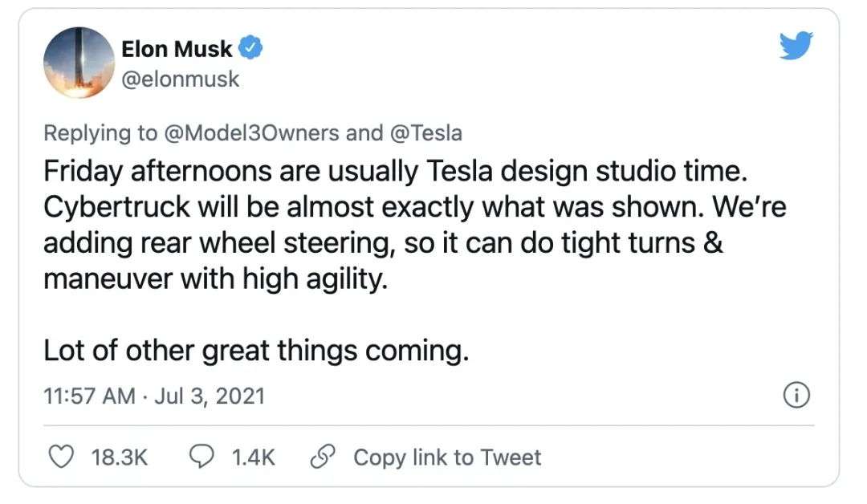Open the @elonmusk handle link
This screenshot has width=867, height=504.
[180, 79]
